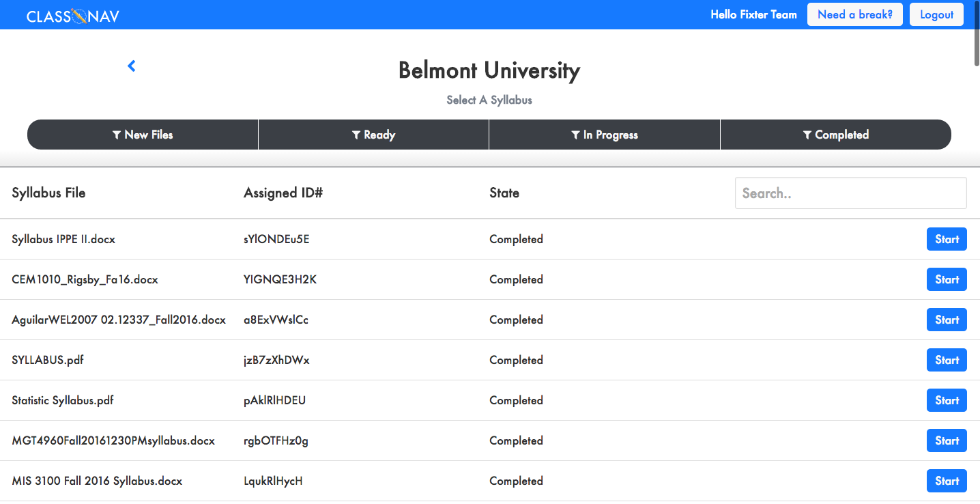
Task: Start the AguilarWEL2007 syllabus file
Action: click(x=947, y=320)
